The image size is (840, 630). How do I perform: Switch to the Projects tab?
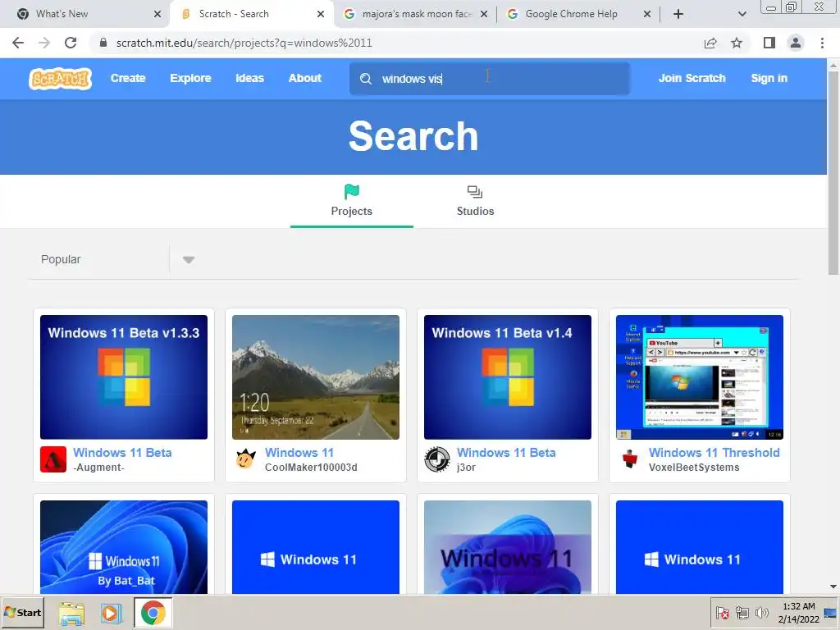(351, 201)
